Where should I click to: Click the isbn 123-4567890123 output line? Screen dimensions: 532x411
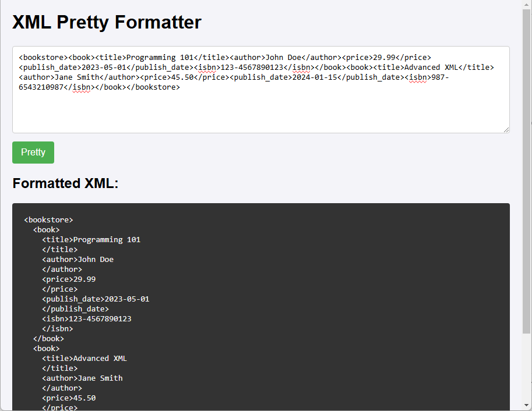click(86, 319)
